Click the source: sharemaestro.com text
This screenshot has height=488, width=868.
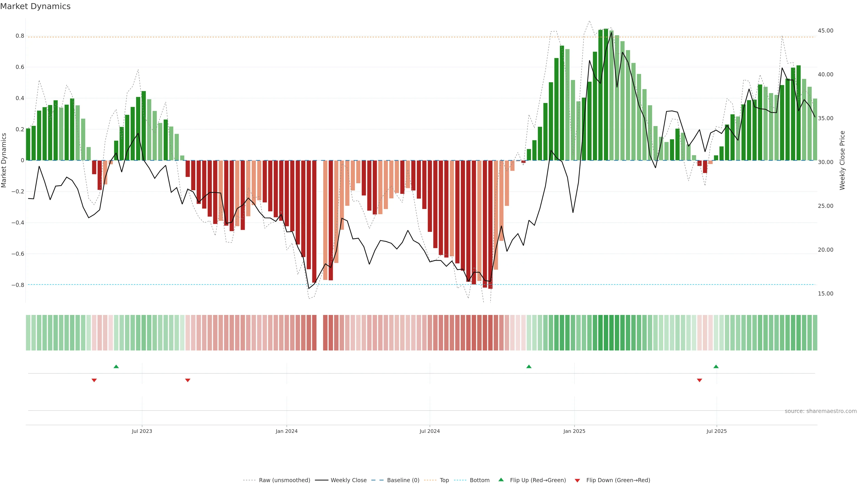pos(821,411)
